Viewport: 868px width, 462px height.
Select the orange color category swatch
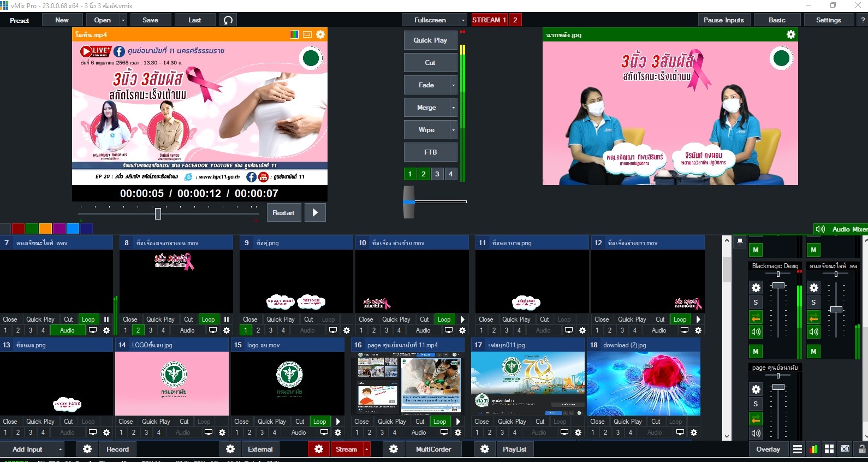click(x=45, y=228)
